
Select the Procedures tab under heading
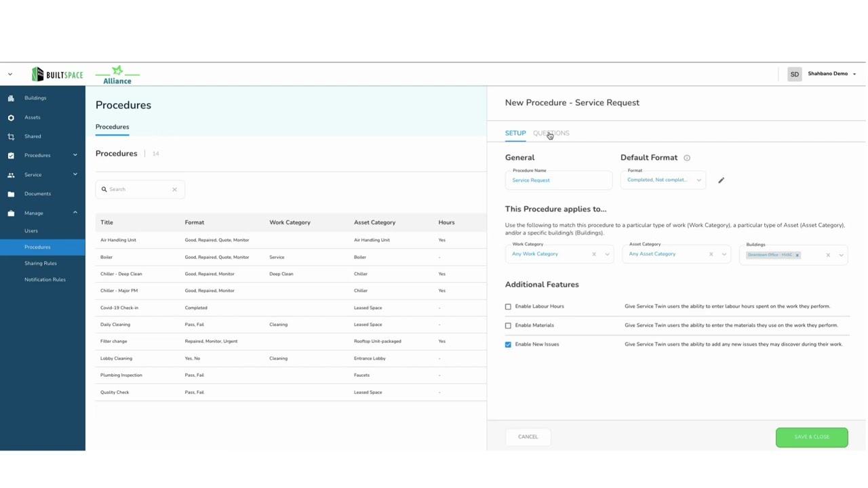click(112, 127)
